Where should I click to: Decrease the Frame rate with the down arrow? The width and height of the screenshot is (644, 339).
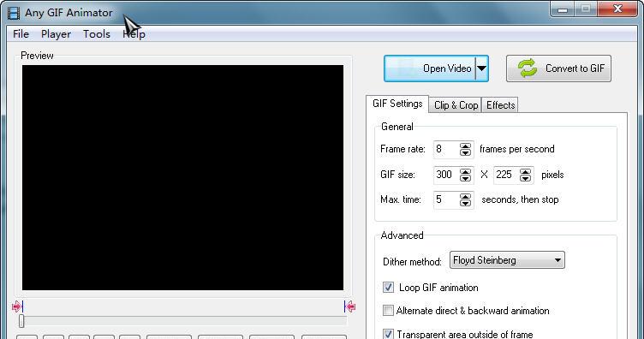click(465, 153)
